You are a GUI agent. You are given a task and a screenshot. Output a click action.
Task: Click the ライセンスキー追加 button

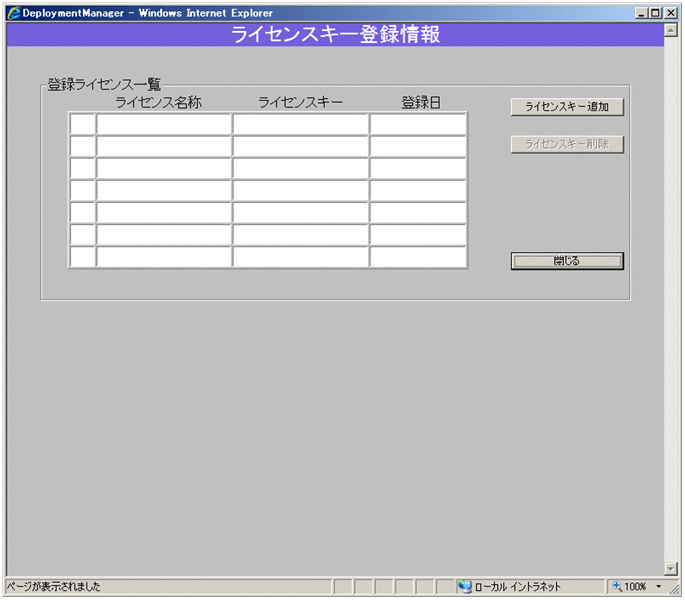click(x=567, y=107)
